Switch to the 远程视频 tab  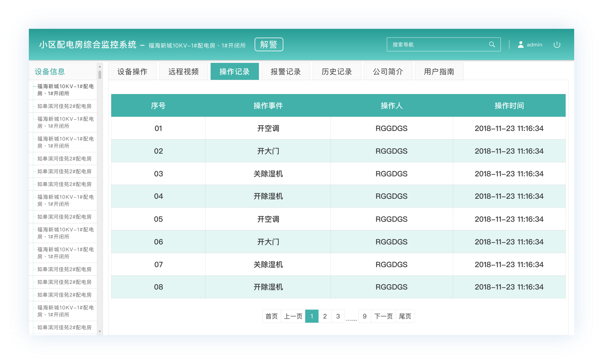(x=184, y=72)
